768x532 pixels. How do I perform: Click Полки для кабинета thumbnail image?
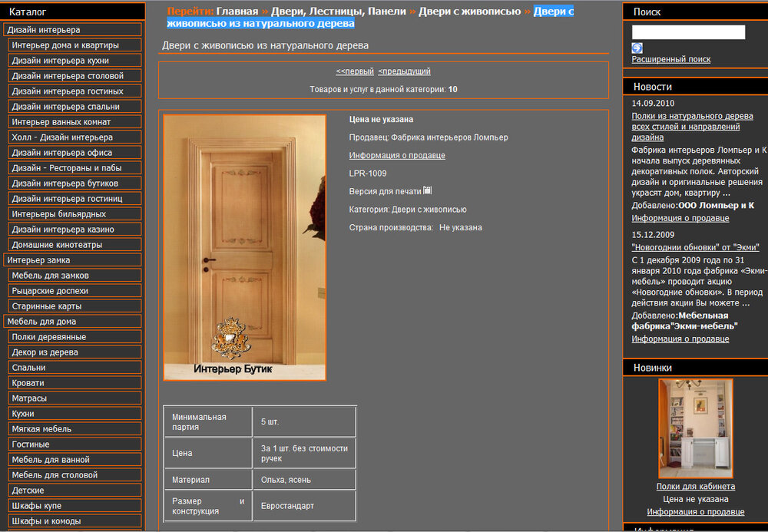pyautogui.click(x=696, y=428)
